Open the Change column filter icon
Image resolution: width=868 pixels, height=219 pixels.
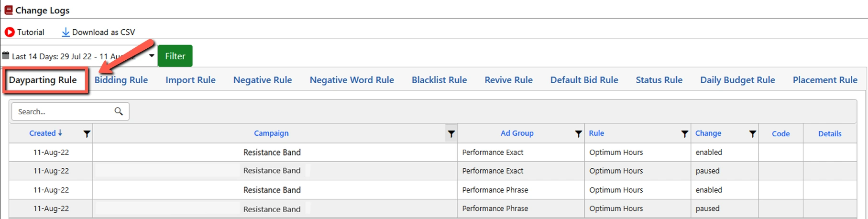point(752,134)
